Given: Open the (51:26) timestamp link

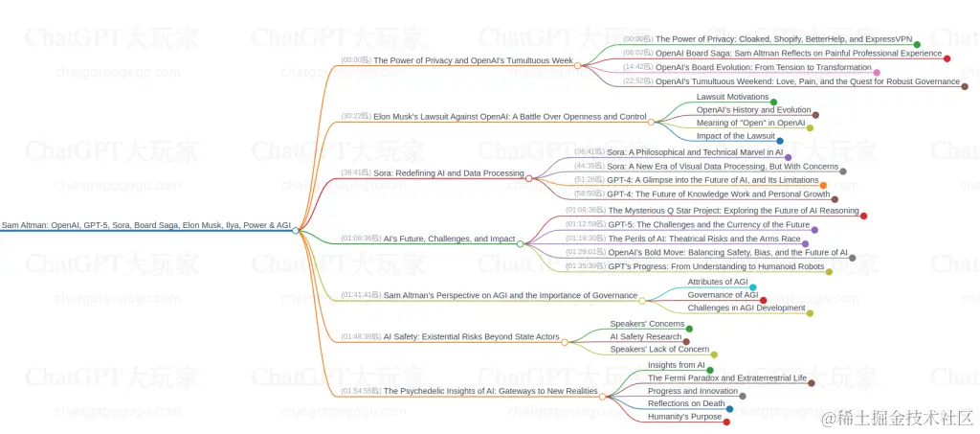Looking at the screenshot, I should click(x=590, y=180).
